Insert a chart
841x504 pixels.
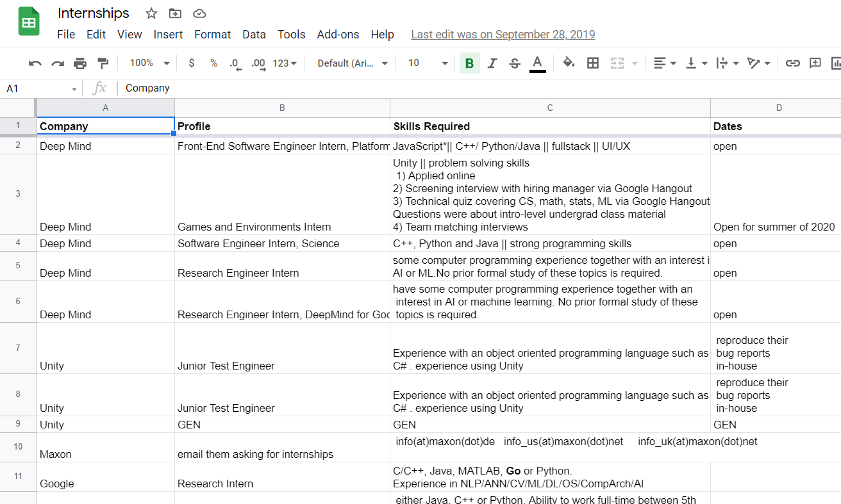(x=835, y=63)
